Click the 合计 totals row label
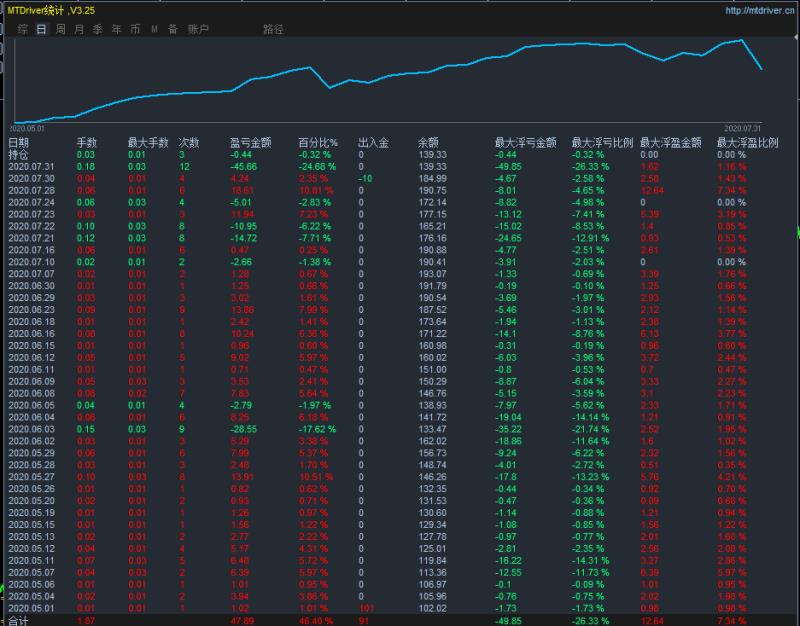 (x=18, y=621)
